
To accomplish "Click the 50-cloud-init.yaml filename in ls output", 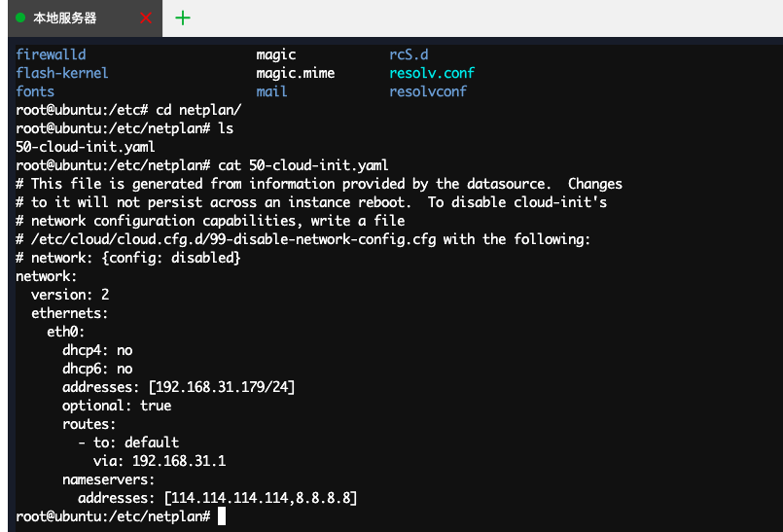I will click(86, 147).
